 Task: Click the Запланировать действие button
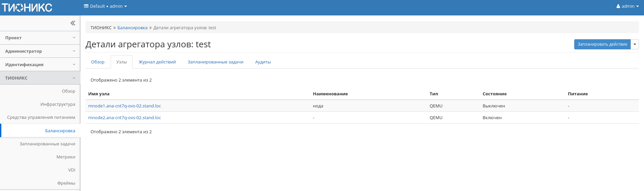[x=602, y=44]
